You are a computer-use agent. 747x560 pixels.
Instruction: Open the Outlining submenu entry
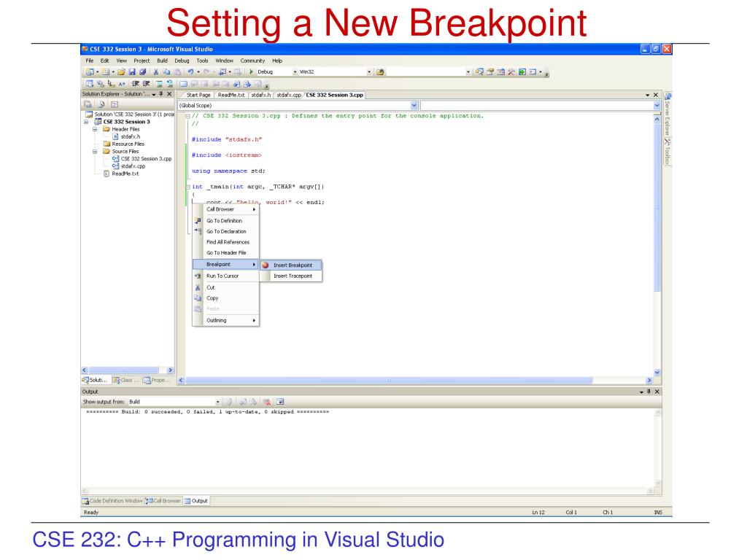[226, 321]
